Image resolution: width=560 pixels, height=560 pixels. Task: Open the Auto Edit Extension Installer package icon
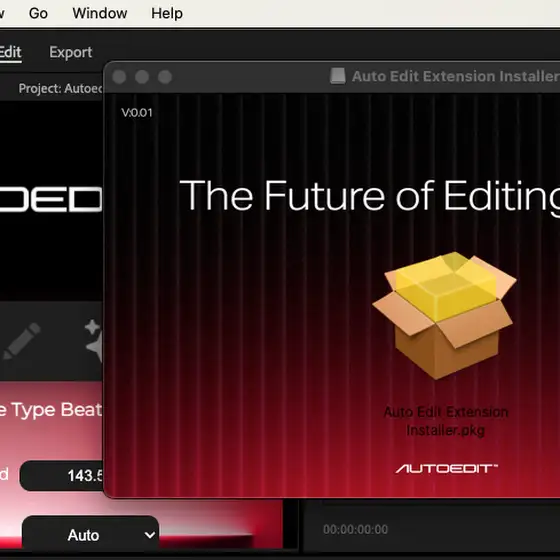click(x=444, y=315)
